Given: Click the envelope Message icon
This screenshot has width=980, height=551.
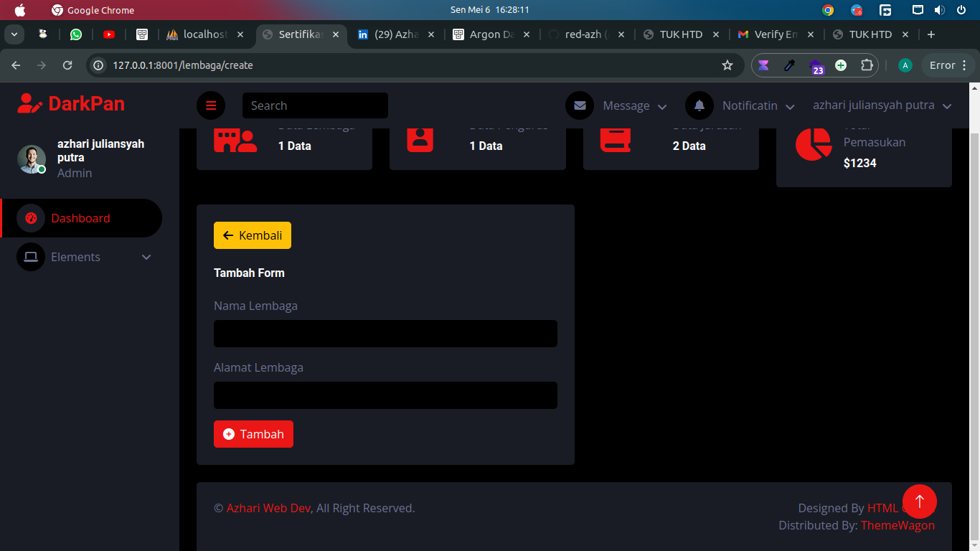Looking at the screenshot, I should (580, 105).
